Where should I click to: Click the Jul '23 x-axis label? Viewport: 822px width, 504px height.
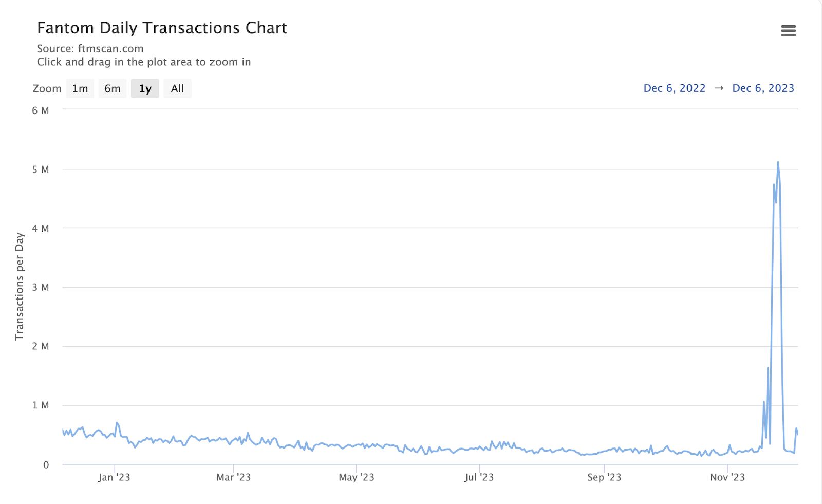(479, 477)
